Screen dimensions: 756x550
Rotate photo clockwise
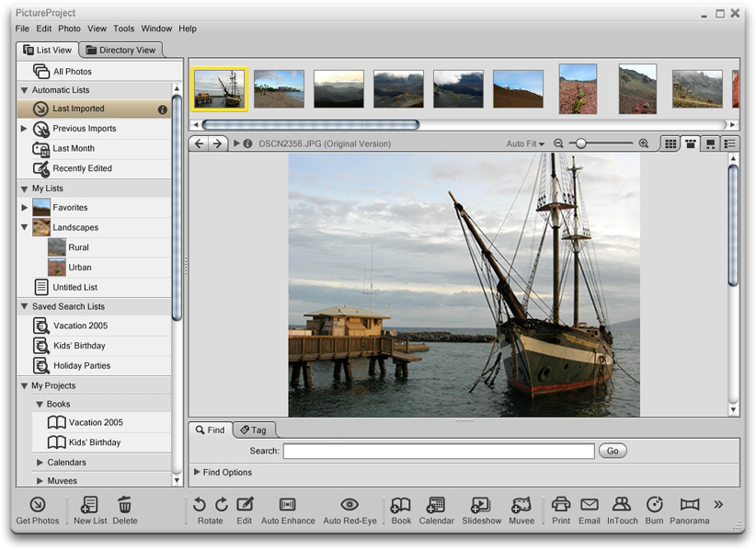[222, 504]
